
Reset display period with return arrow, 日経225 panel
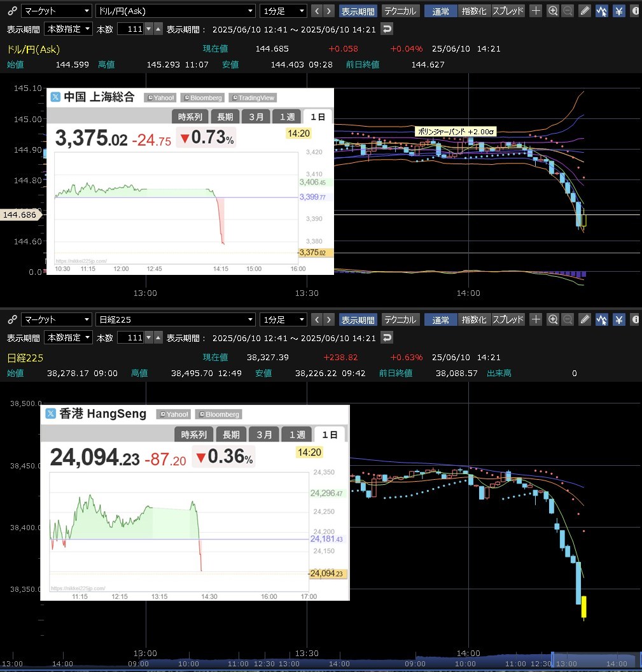pyautogui.click(x=387, y=338)
